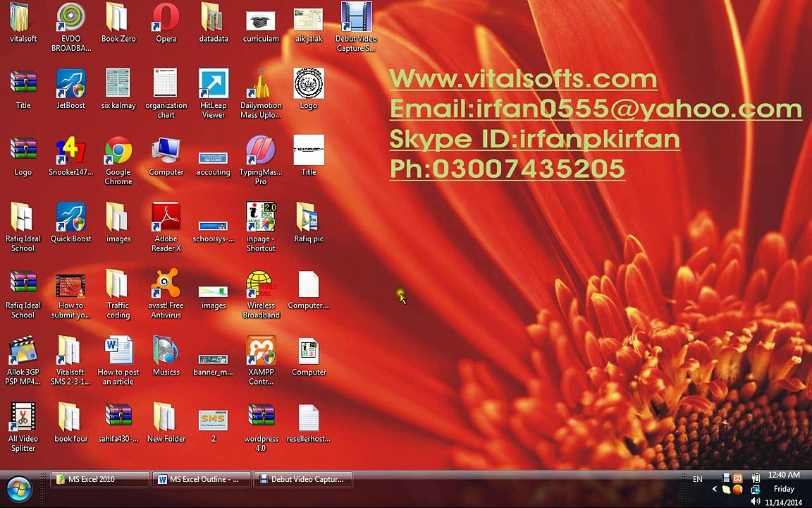This screenshot has height=508, width=812.
Task: Open the EN language indicator
Action: pos(698,479)
